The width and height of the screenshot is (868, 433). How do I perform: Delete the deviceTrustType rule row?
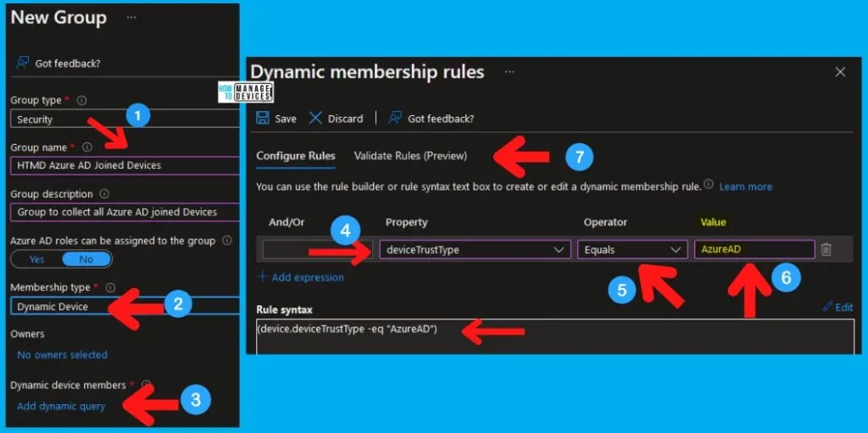(x=826, y=250)
